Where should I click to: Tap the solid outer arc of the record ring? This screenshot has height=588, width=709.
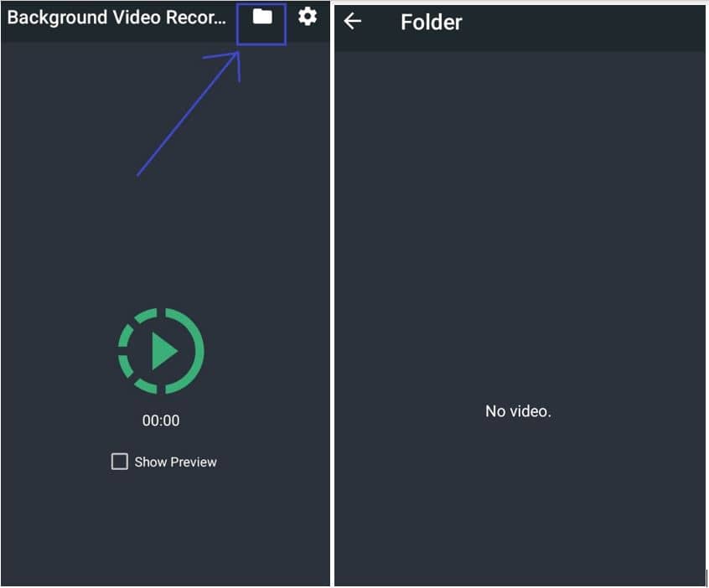click(x=192, y=351)
